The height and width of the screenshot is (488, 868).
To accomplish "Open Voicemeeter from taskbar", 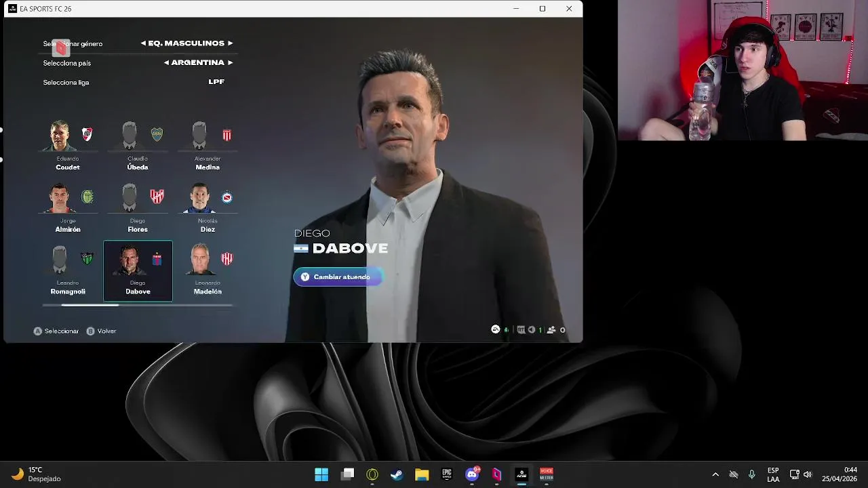I will click(x=547, y=474).
